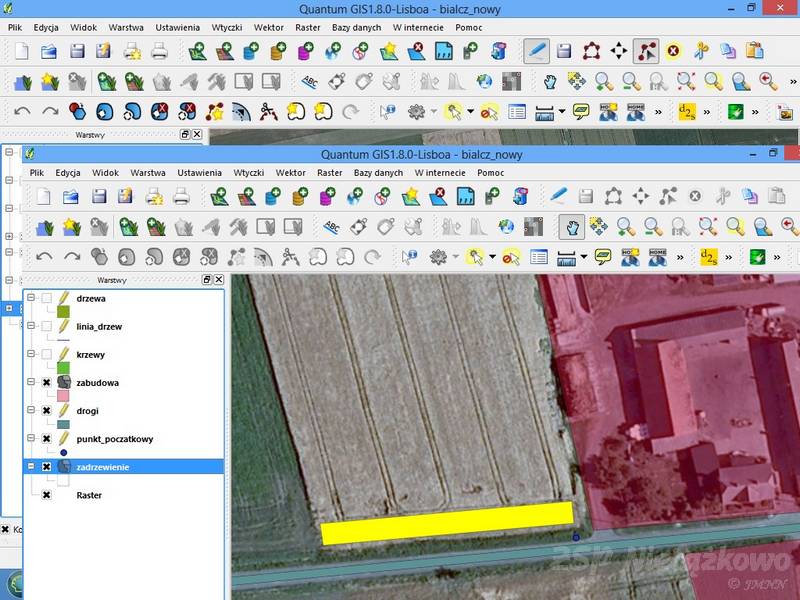Open the Raster menu in the front window
800x600 pixels.
click(x=330, y=173)
